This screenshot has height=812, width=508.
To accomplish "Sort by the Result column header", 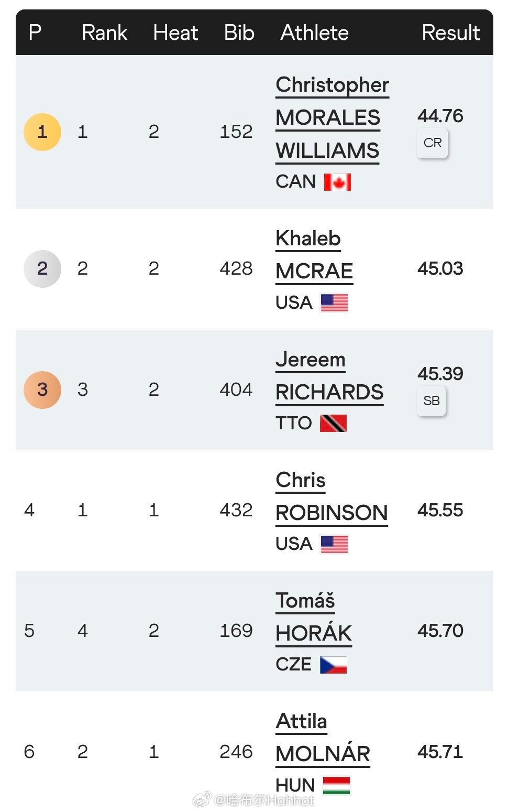I will point(450,33).
